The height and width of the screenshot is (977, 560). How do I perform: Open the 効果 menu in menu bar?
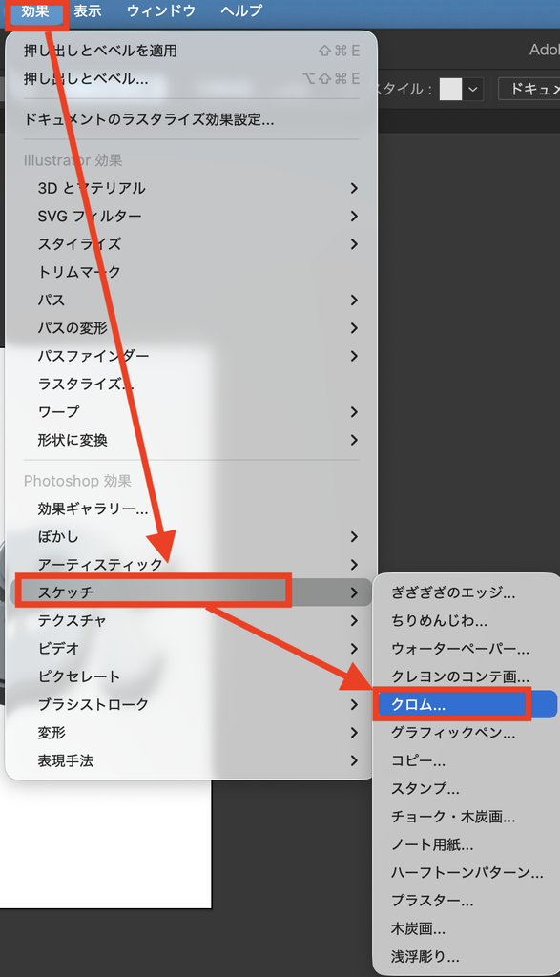(35, 11)
